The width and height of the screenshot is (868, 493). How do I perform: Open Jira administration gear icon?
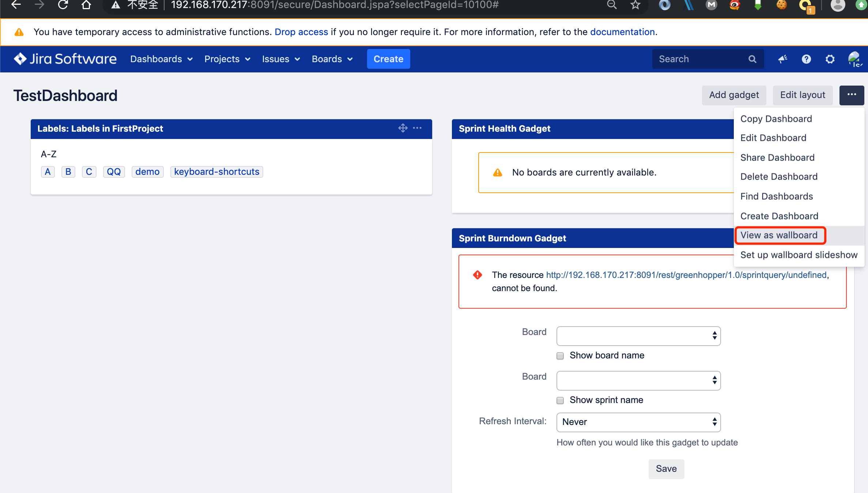[830, 59]
